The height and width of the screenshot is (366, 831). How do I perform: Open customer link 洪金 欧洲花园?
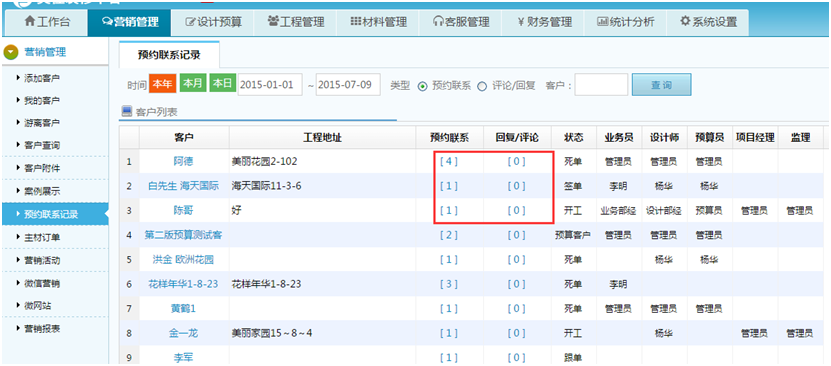coord(183,260)
